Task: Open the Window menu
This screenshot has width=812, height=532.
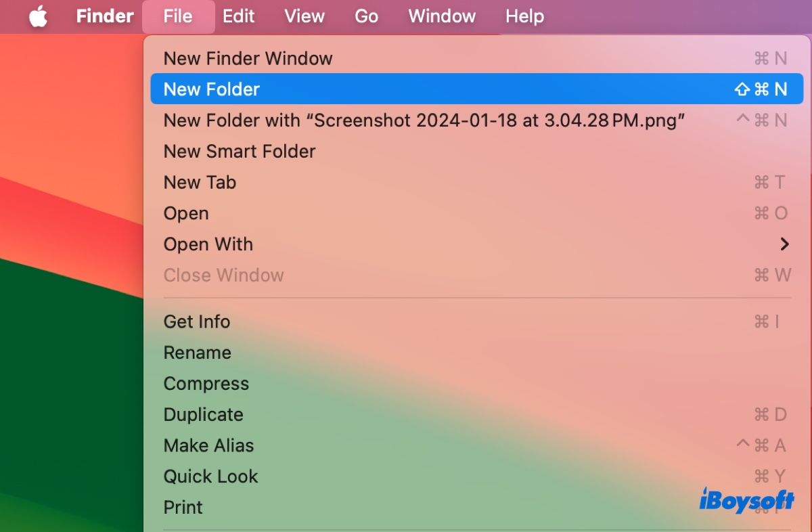Action: click(441, 16)
